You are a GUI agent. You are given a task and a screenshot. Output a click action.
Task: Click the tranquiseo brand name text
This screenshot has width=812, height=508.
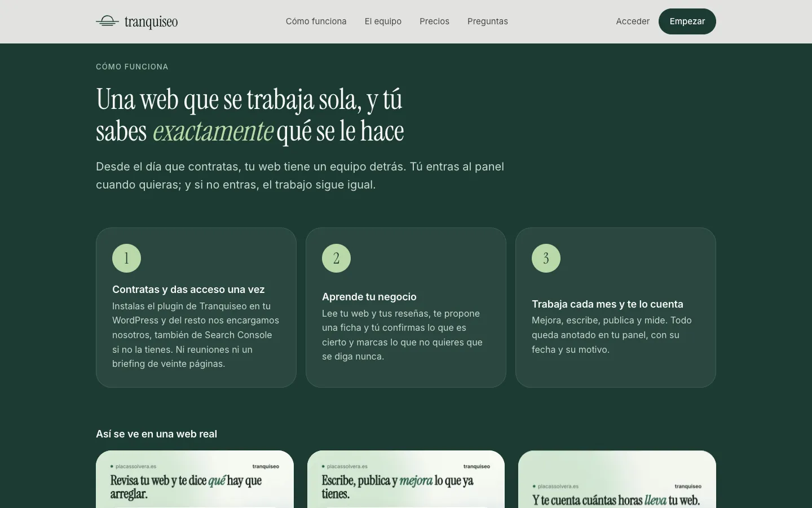(x=151, y=22)
